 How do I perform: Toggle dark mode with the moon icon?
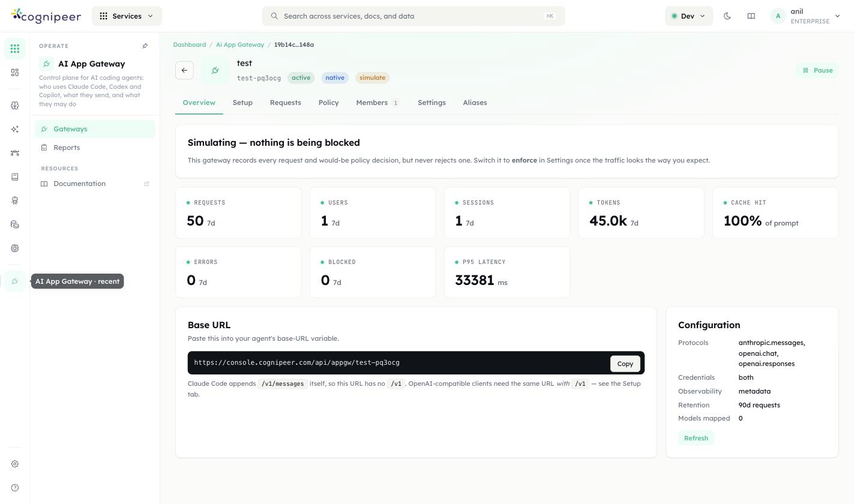727,16
